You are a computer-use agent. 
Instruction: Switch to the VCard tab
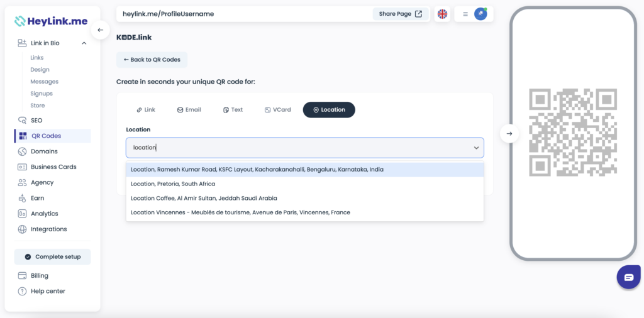277,110
